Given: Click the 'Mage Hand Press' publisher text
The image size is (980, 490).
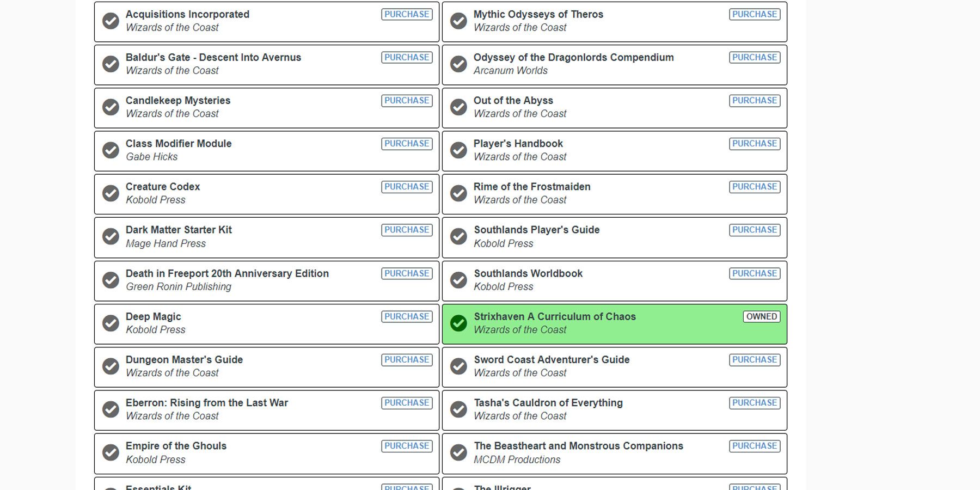Looking at the screenshot, I should (x=166, y=243).
